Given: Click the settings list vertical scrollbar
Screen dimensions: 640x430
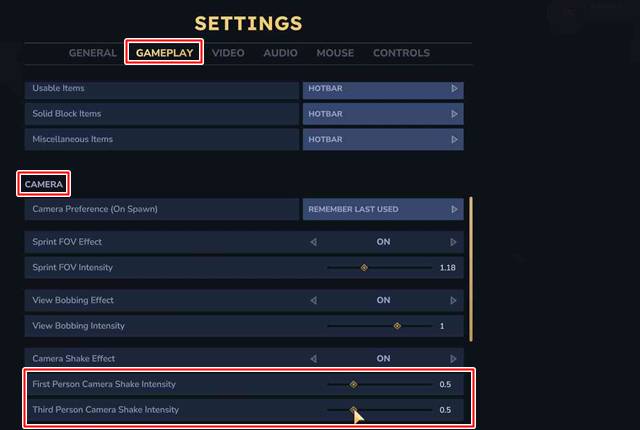Looking at the screenshot, I should [x=470, y=268].
